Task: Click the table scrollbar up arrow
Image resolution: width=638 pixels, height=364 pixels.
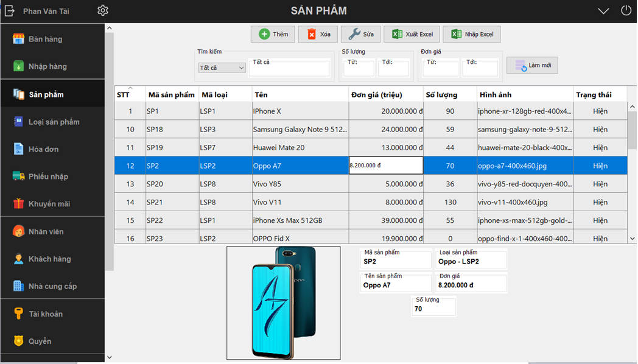Action: 632,107
